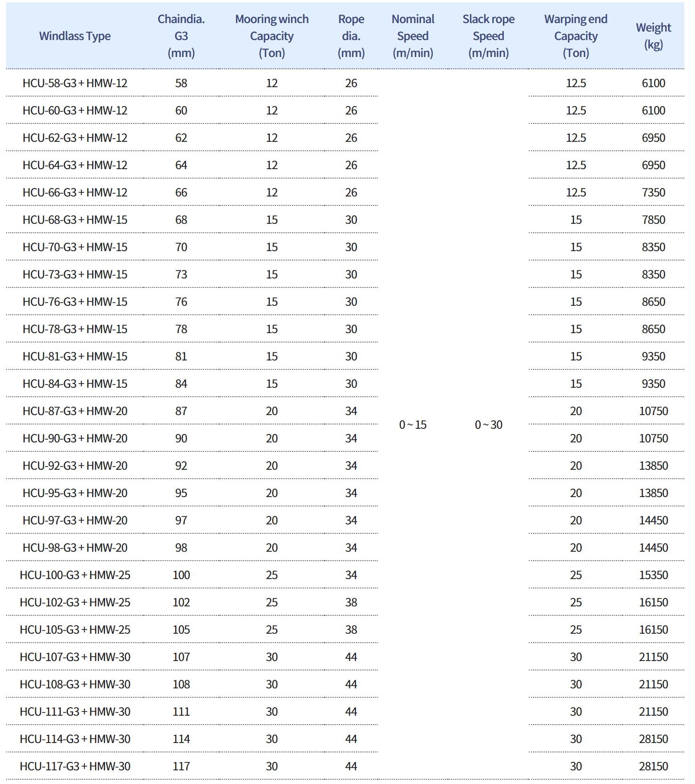695x784 pixels.
Task: Click chain diameter value 117
Action: click(181, 767)
